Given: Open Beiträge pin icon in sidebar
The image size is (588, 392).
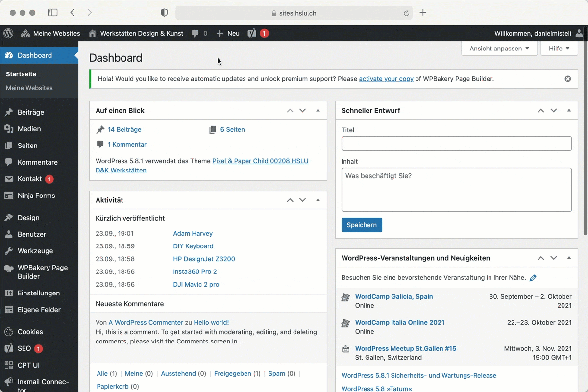Looking at the screenshot, I should pyautogui.click(x=9, y=112).
